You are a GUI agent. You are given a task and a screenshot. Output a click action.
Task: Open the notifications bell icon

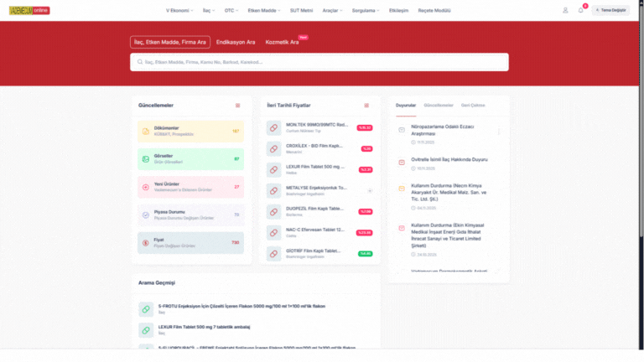(x=580, y=10)
